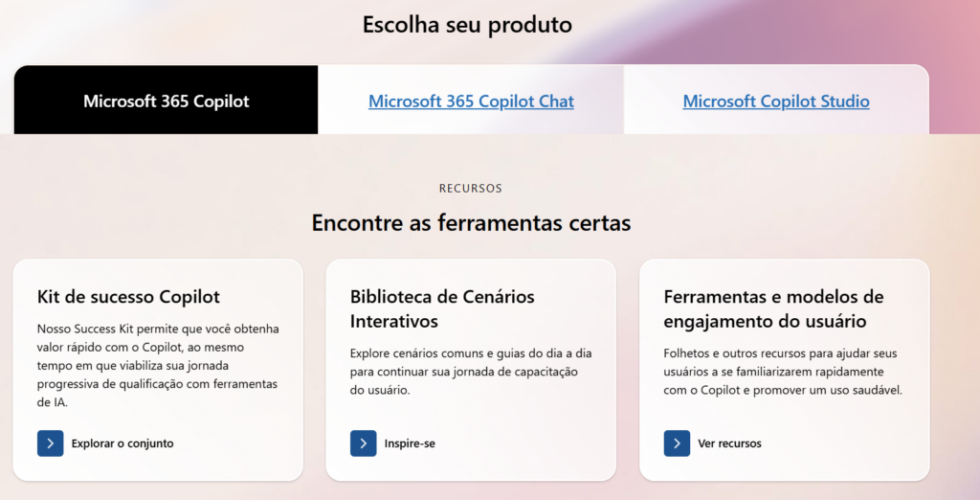Click the RECURSOS section label
The width and height of the screenshot is (980, 500).
[471, 189]
